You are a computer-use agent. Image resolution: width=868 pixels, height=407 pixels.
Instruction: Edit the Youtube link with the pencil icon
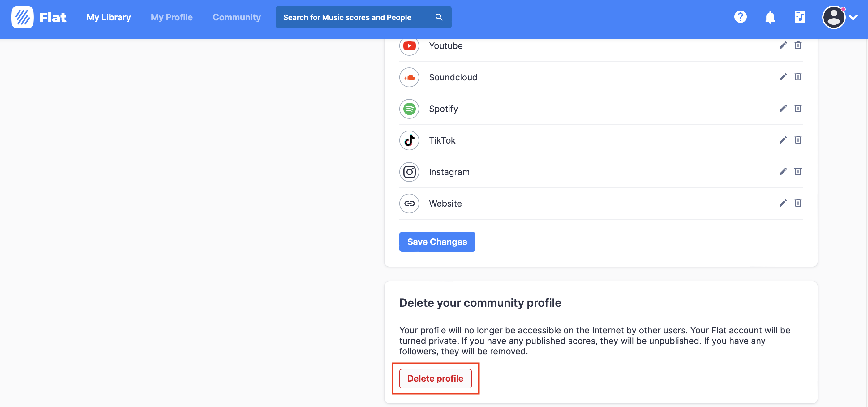[x=784, y=45]
